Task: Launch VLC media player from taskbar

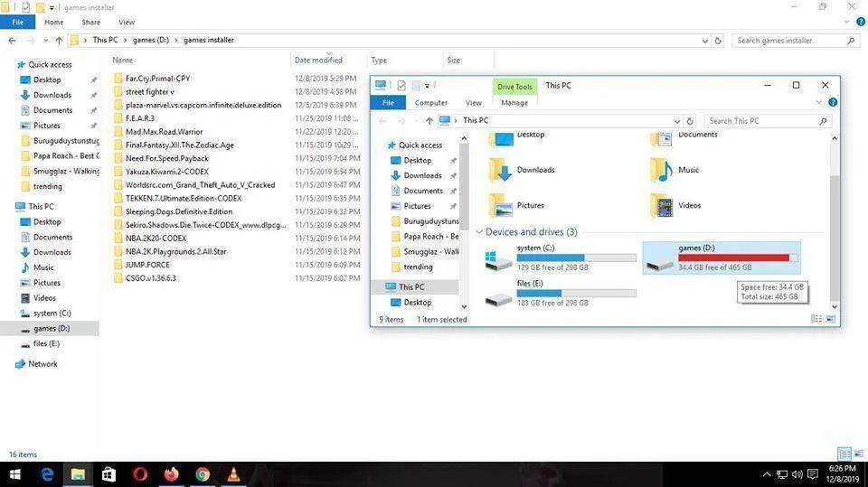Action: pos(233,474)
